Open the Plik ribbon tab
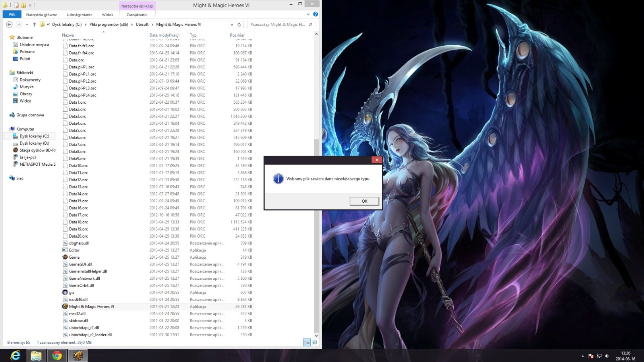This screenshot has width=644, height=362. 12,15
